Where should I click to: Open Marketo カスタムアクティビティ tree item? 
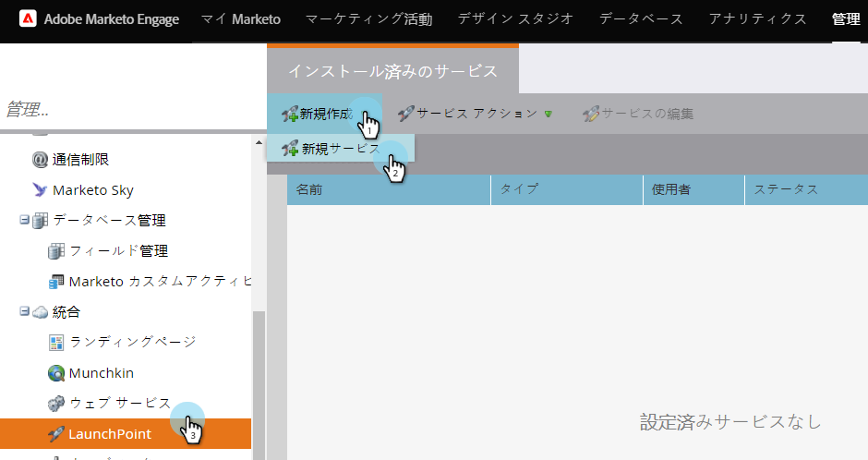[x=160, y=281]
